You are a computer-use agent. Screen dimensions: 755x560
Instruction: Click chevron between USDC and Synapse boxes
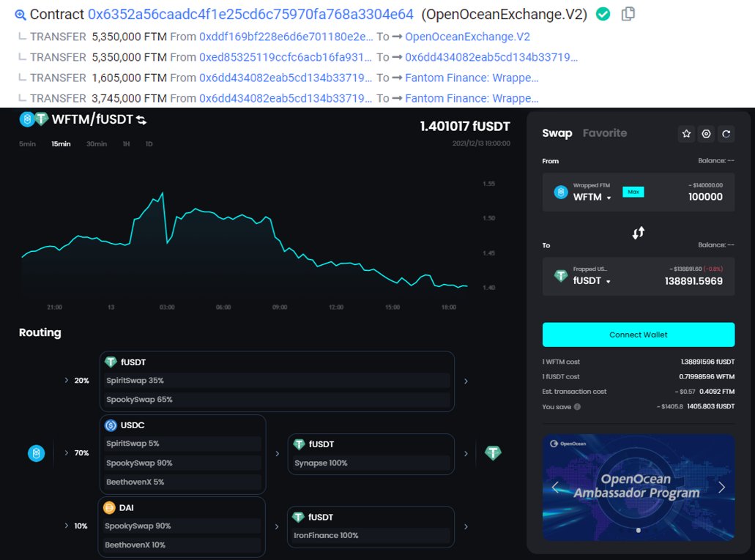click(x=278, y=454)
